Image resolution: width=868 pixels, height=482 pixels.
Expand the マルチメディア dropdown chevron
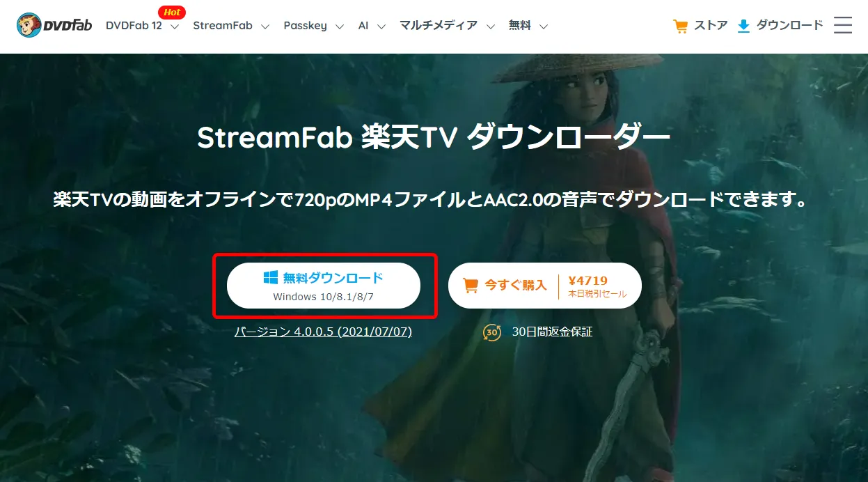click(491, 26)
